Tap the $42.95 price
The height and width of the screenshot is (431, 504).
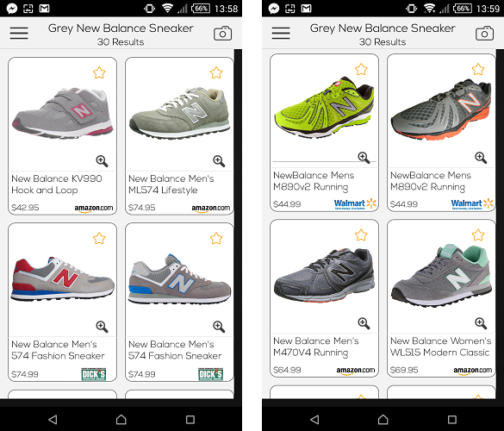[x=25, y=208]
